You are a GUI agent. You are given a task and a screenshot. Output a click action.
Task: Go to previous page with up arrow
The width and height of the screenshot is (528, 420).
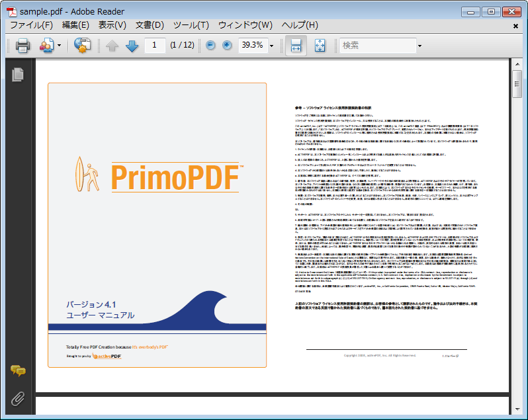click(x=112, y=46)
